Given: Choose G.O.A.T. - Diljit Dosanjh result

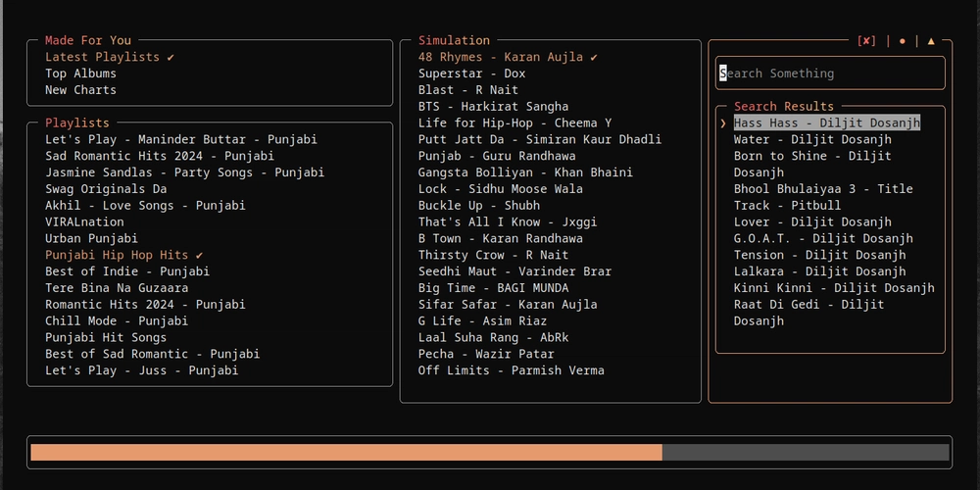Looking at the screenshot, I should pos(823,238).
